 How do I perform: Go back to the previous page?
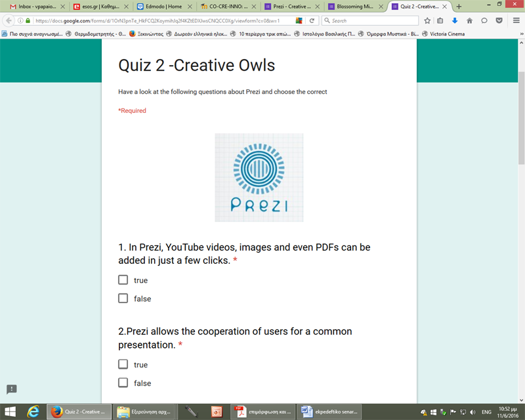[9, 20]
